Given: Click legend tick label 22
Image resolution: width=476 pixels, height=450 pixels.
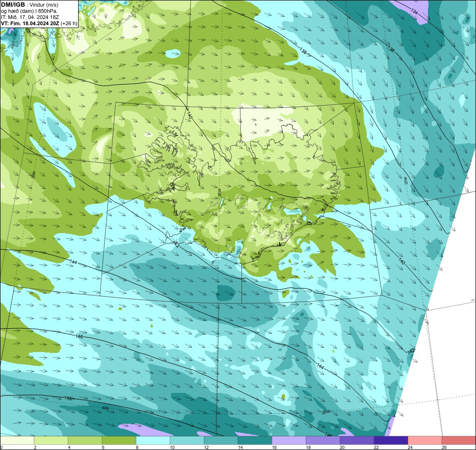Looking at the screenshot, I should click(x=376, y=447).
